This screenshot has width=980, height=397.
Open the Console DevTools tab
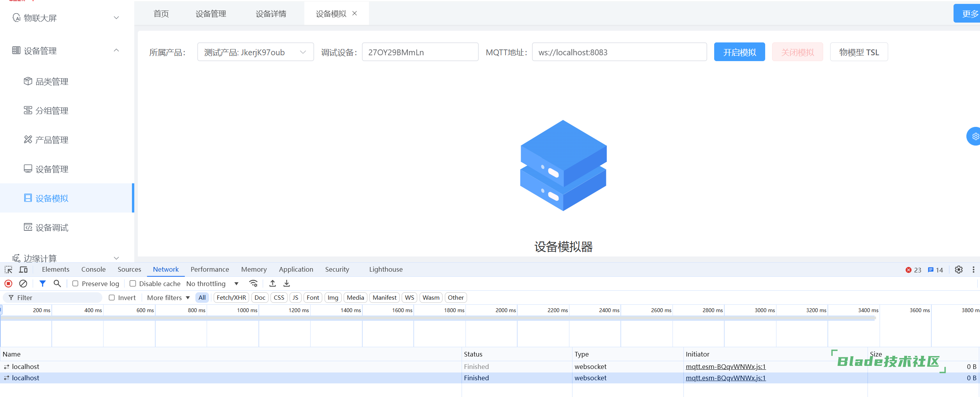point(93,269)
